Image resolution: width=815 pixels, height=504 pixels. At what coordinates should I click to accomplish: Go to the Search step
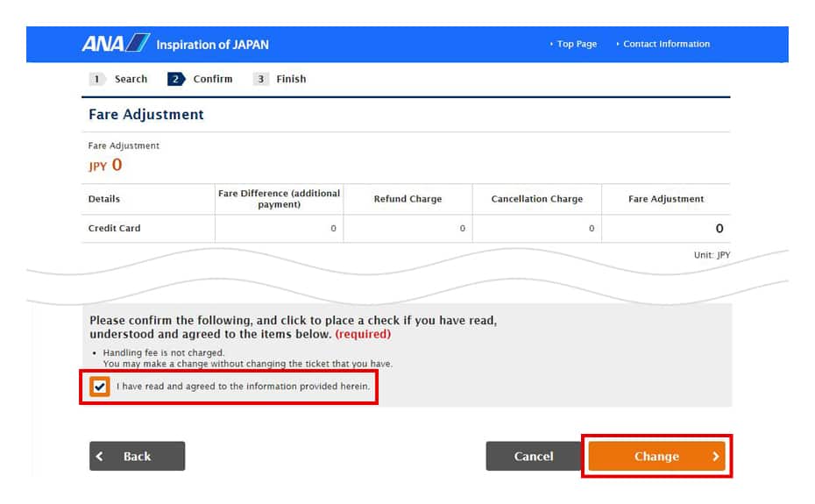131,79
